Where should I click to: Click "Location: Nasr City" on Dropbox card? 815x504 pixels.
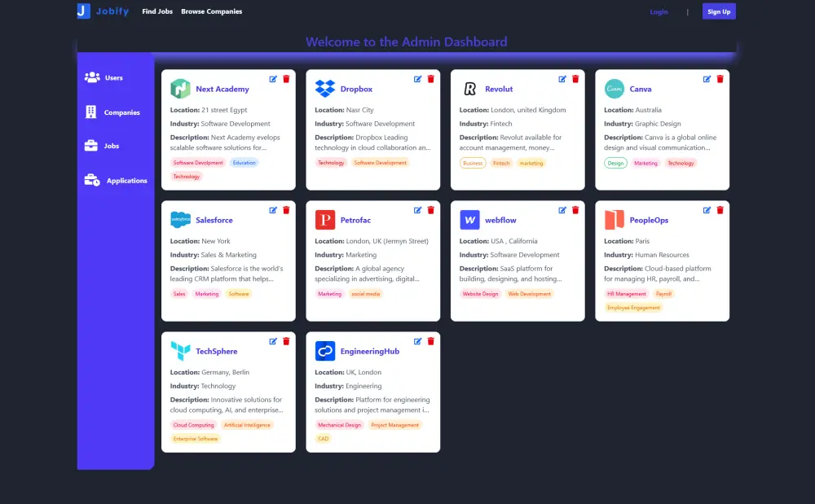click(344, 110)
